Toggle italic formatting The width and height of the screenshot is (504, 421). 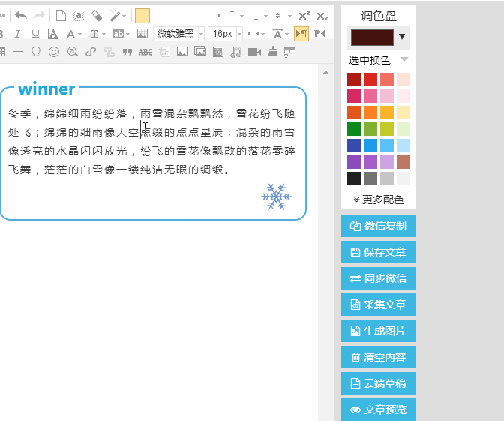click(x=17, y=34)
